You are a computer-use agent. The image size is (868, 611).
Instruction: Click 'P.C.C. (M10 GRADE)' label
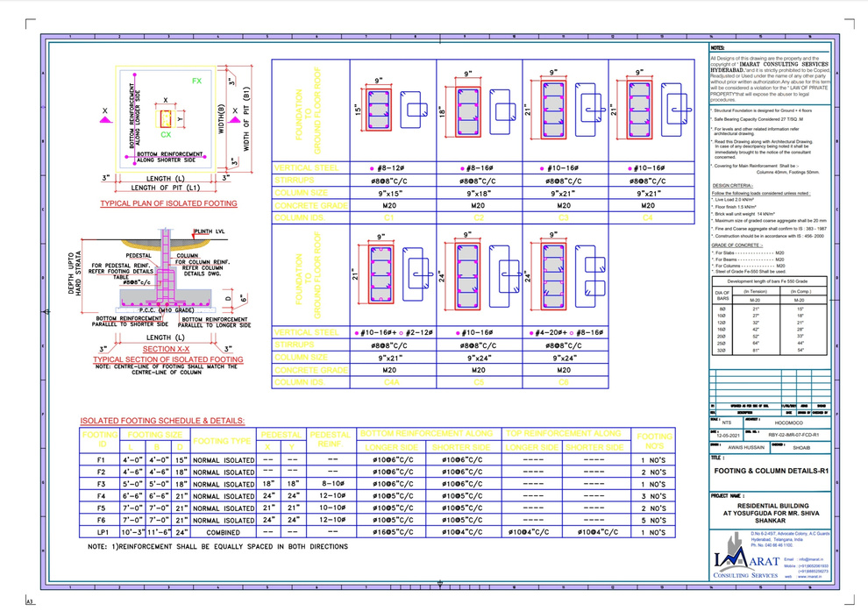166,310
